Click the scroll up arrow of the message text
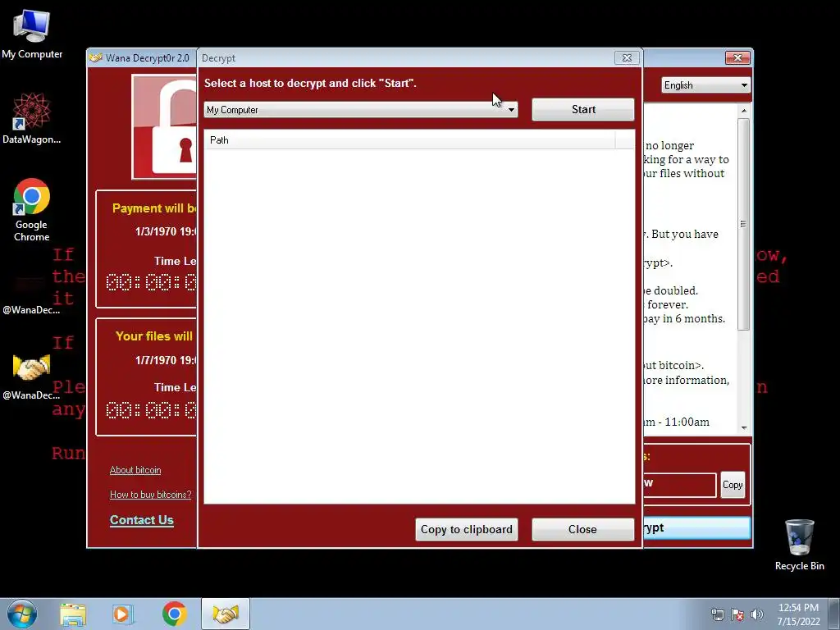 tap(743, 111)
